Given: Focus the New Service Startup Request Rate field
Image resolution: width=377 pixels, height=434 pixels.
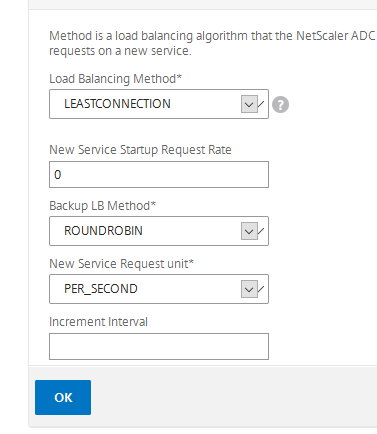Looking at the screenshot, I should (159, 175).
